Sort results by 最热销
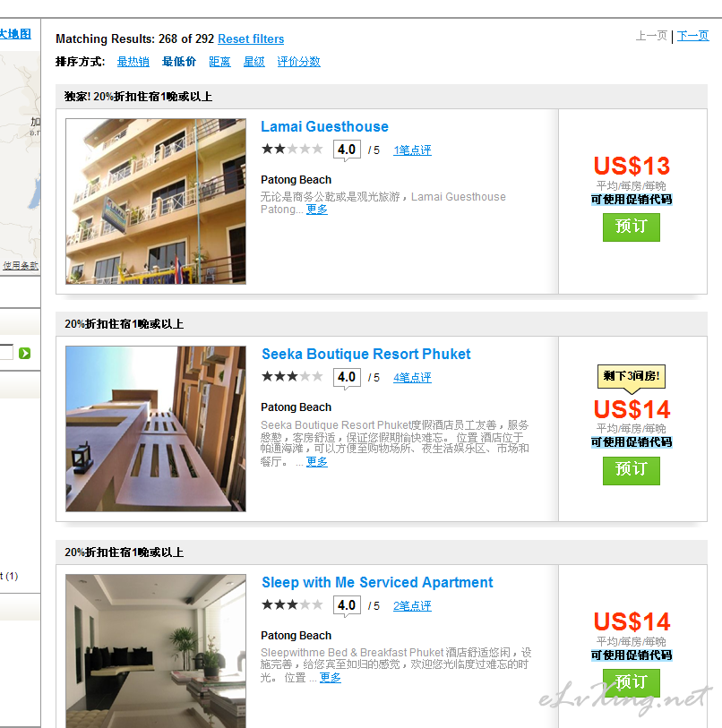Image resolution: width=722 pixels, height=728 pixels. click(x=133, y=62)
